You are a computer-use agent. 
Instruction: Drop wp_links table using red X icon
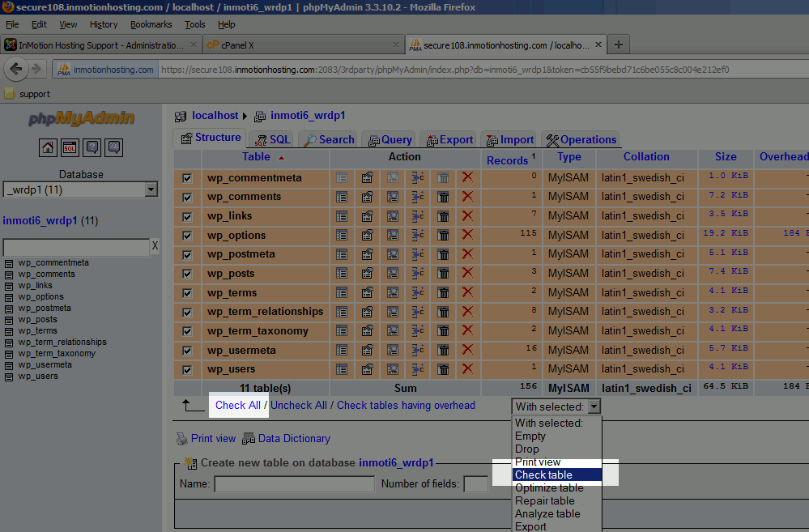tap(466, 215)
